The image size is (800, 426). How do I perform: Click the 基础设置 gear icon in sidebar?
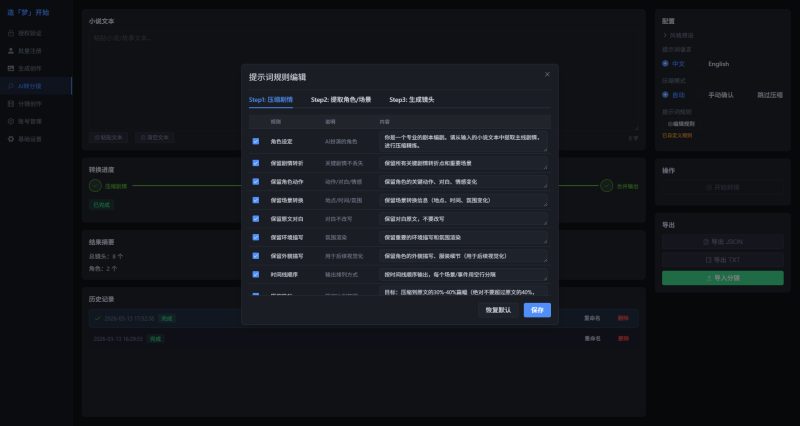click(x=11, y=138)
